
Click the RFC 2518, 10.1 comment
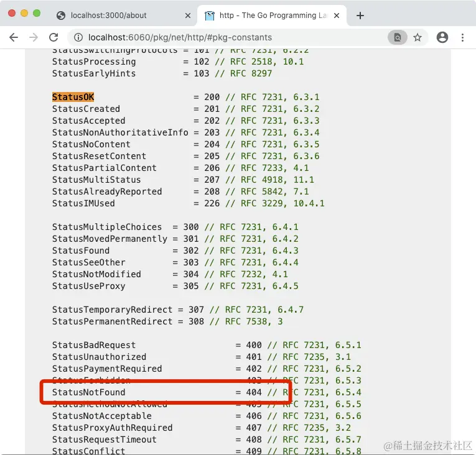[259, 62]
